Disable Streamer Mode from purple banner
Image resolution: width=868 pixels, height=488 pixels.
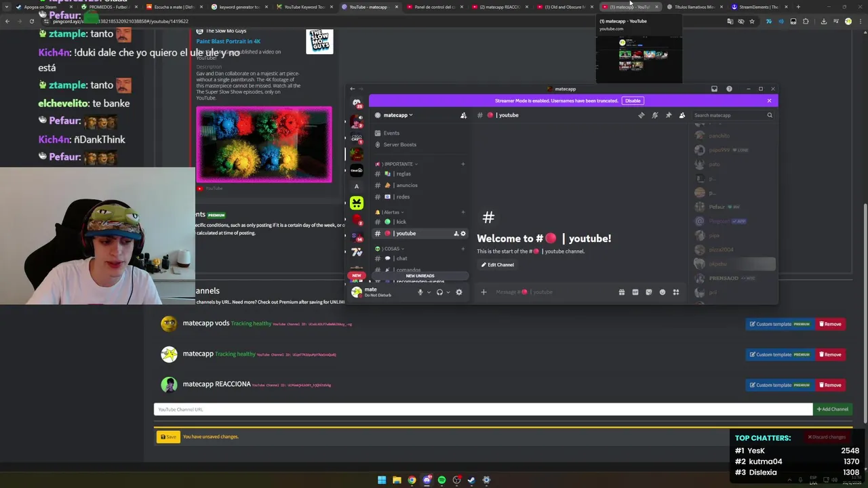[633, 101]
